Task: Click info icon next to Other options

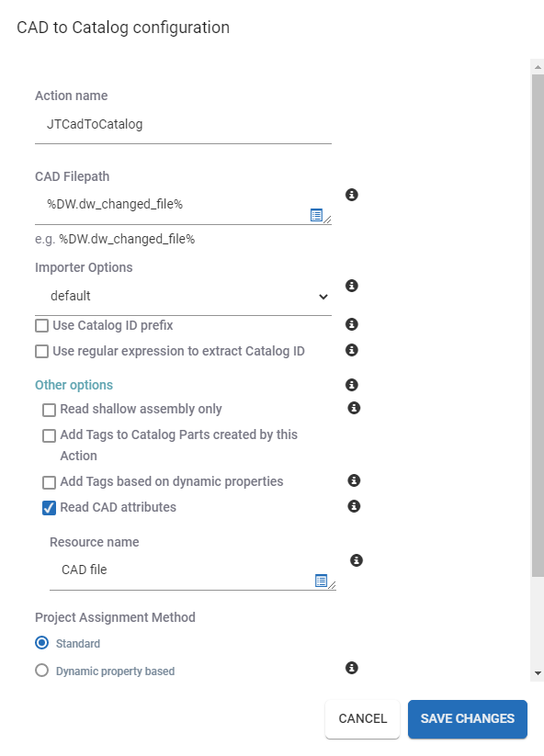Action: click(x=352, y=385)
